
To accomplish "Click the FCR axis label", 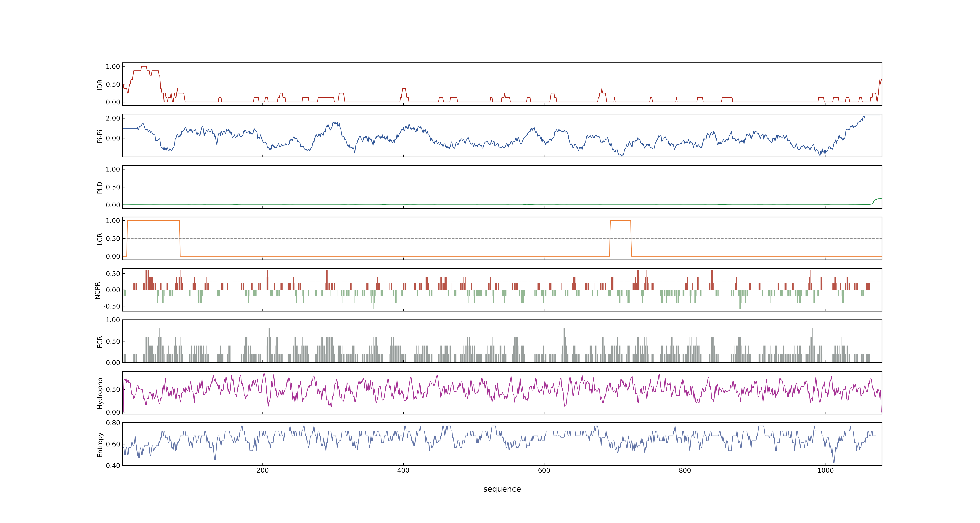I will pos(100,341).
